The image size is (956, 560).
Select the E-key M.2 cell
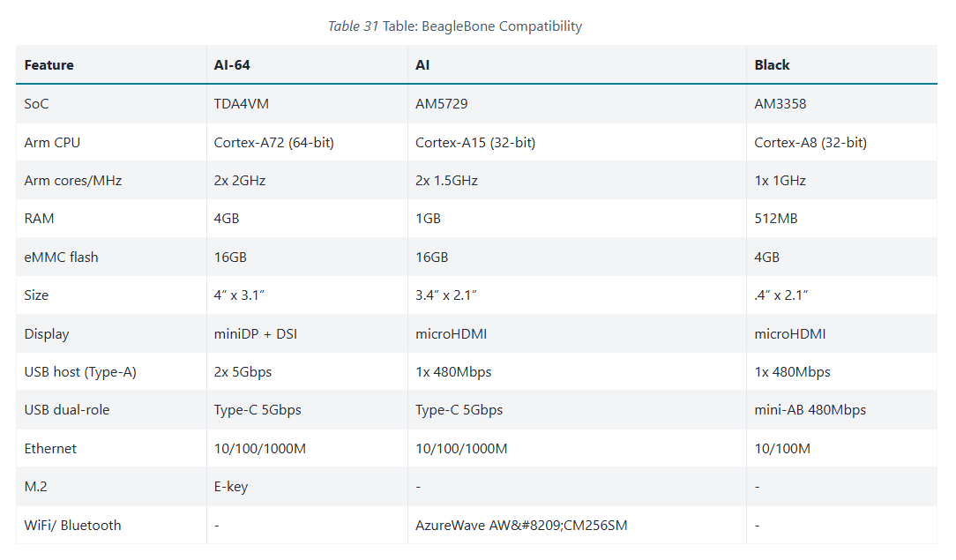click(x=231, y=487)
